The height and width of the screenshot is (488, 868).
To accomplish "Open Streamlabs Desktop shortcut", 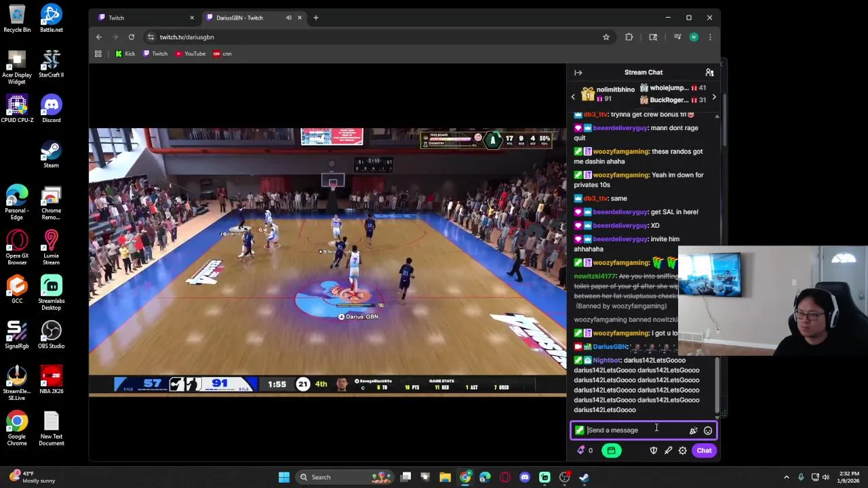I will tap(51, 293).
